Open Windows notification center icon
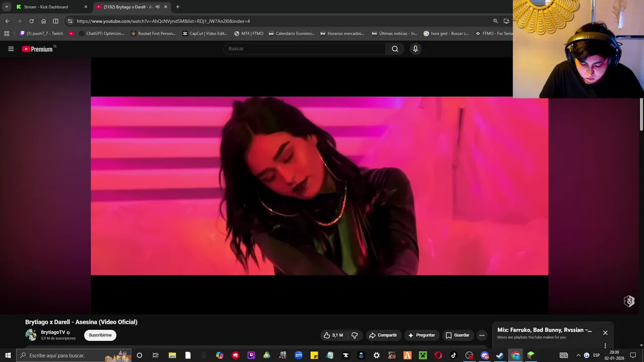This screenshot has height=362, width=644. coord(633,355)
